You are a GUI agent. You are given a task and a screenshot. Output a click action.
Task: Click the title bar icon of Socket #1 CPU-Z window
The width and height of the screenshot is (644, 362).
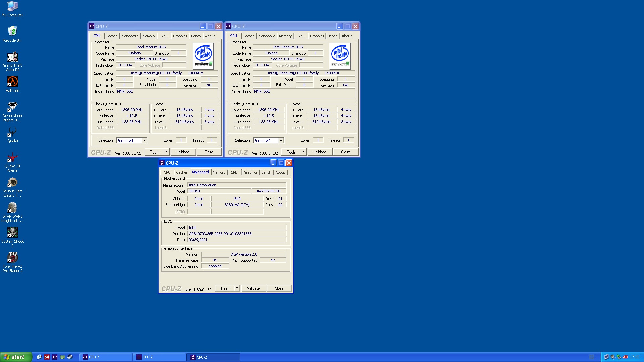pyautogui.click(x=92, y=26)
